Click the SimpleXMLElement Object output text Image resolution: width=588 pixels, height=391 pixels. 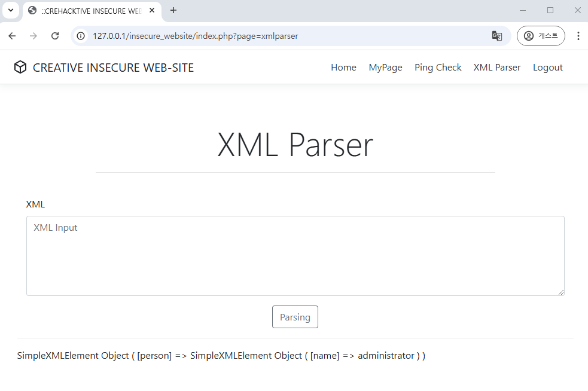pyautogui.click(x=221, y=355)
